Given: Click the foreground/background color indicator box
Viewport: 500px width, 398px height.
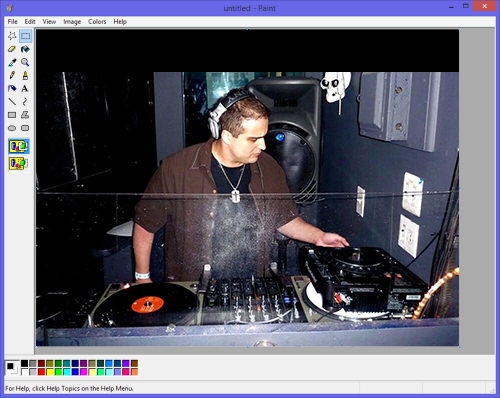Looking at the screenshot, I should 12,368.
